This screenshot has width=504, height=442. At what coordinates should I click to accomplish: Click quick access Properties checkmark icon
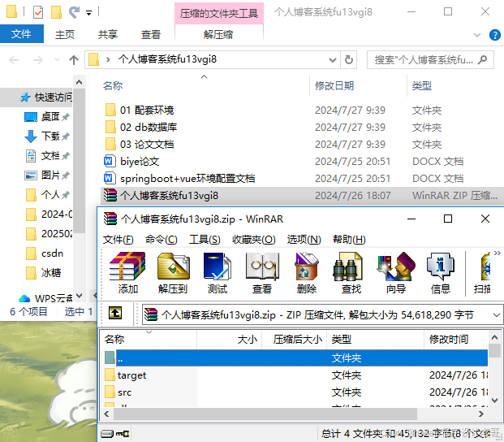pos(38,12)
